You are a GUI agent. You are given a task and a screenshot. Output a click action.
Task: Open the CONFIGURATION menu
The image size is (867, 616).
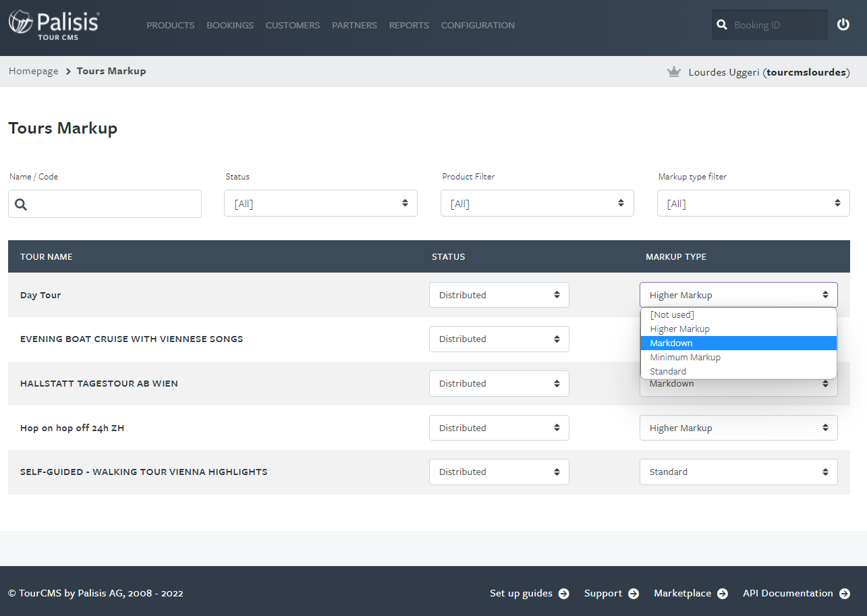tap(477, 25)
